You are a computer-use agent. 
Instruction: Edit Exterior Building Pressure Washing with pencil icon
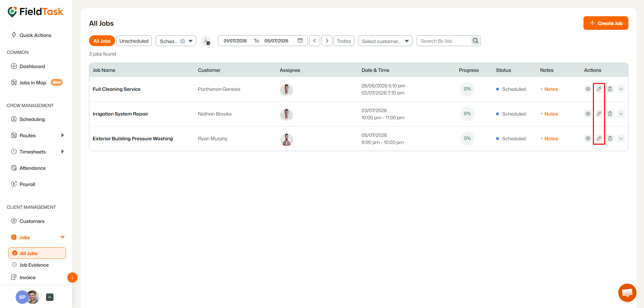[x=599, y=139]
